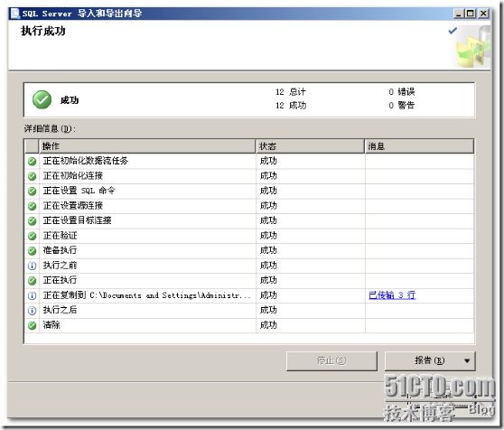Select the 正在设置目标连接 row text

(x=77, y=220)
